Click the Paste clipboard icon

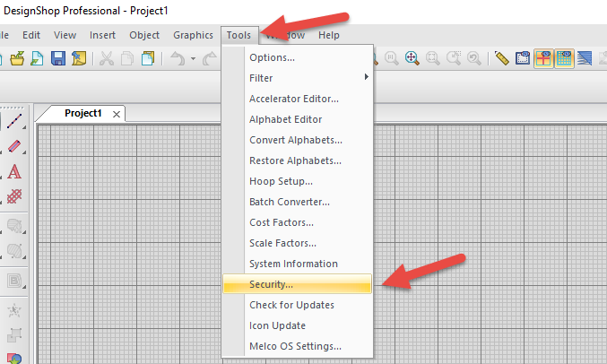coord(148,59)
